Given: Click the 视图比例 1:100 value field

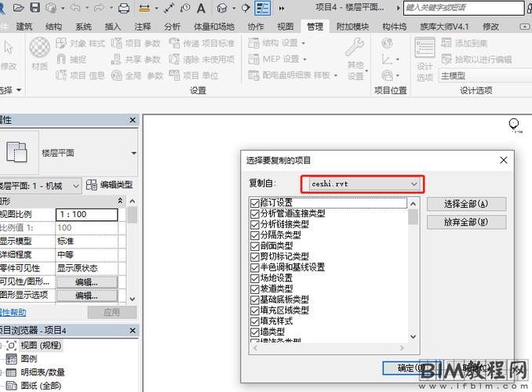Looking at the screenshot, I should pyautogui.click(x=87, y=214).
